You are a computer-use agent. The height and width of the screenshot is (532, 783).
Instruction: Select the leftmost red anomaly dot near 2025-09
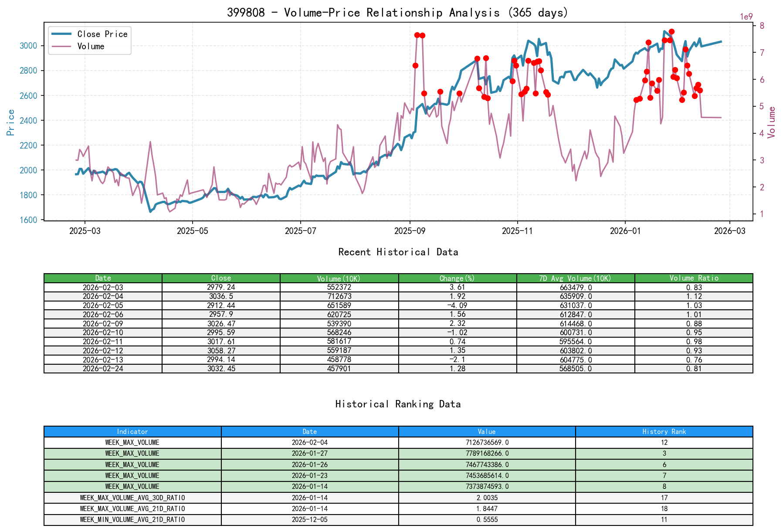(415, 65)
